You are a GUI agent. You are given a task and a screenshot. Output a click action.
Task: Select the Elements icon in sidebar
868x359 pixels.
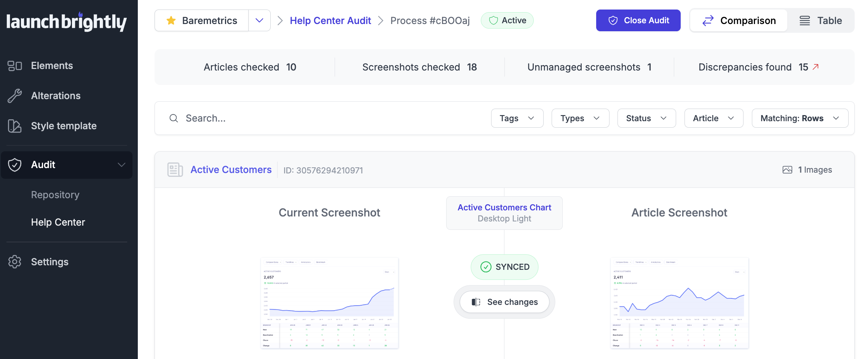[14, 66]
